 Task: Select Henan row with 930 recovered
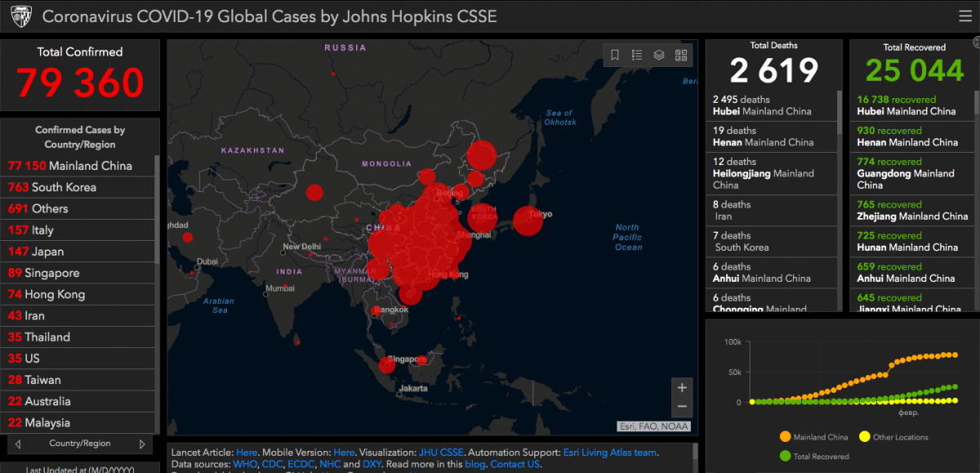[x=913, y=136]
